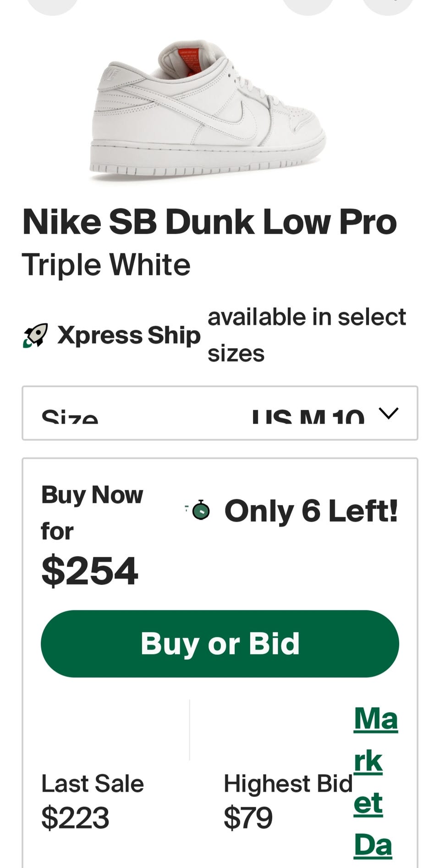The image size is (440, 868).
Task: Tap the rocket icon beside Xpress Ship
Action: (x=35, y=335)
